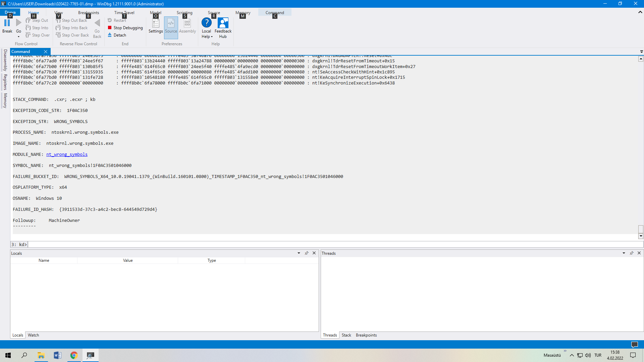Switch to the View ribbon tab
This screenshot has height=362, width=644.
click(59, 12)
